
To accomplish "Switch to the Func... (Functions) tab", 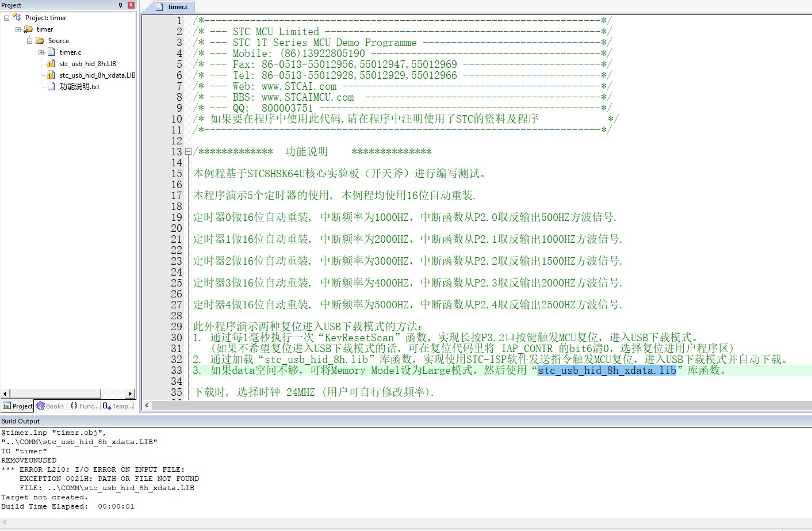I will (x=84, y=406).
